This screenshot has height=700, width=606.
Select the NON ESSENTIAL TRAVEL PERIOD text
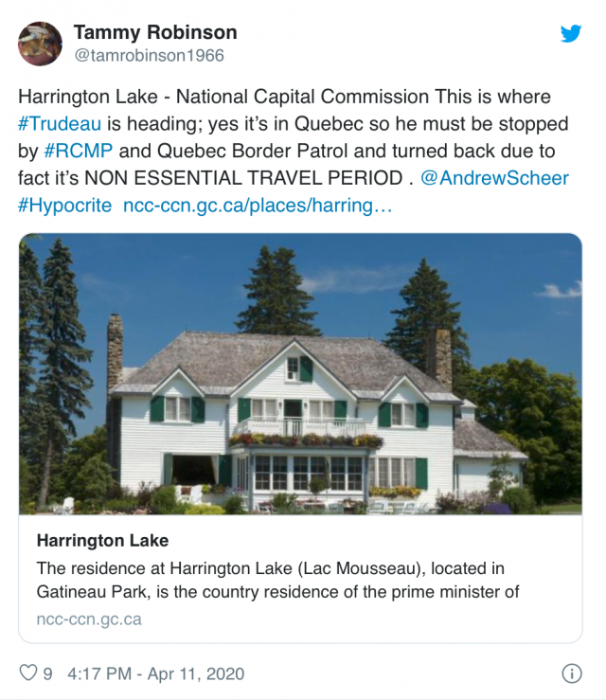click(x=243, y=178)
